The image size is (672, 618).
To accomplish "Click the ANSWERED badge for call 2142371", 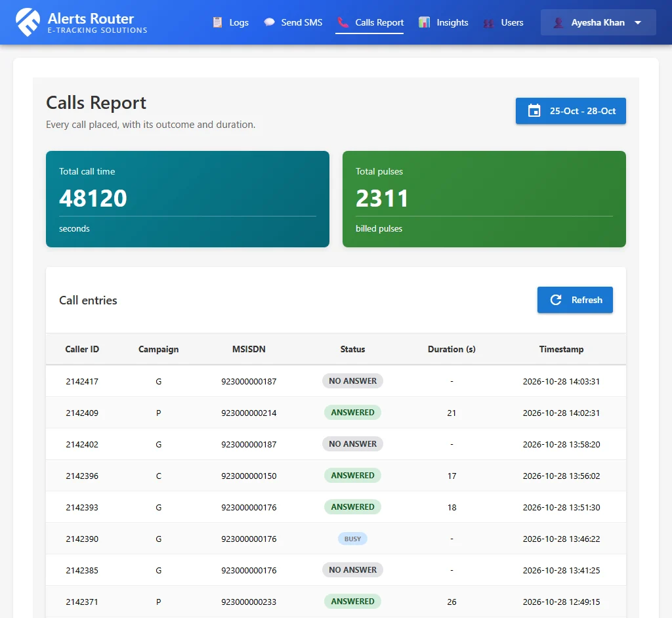I will tap(352, 602).
